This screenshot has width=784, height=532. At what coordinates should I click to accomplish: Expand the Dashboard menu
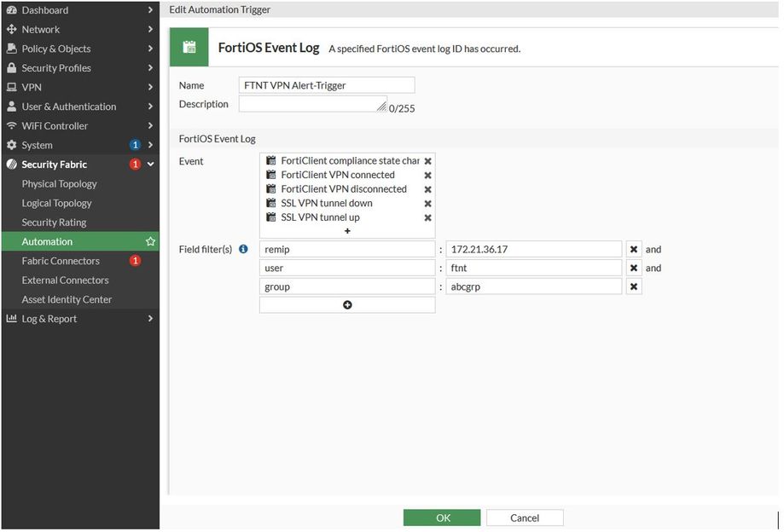pos(150,10)
